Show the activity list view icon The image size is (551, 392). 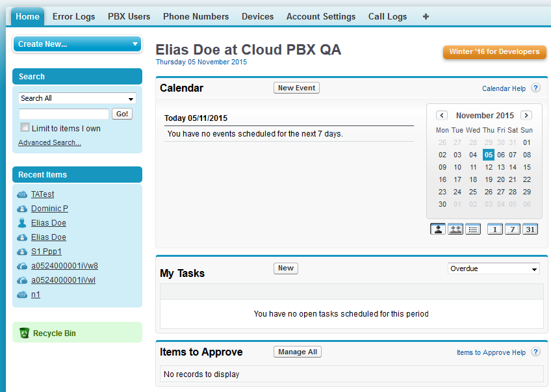pyautogui.click(x=473, y=229)
